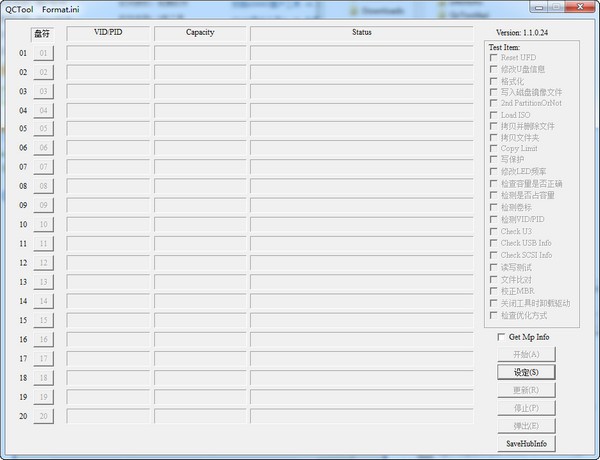Image resolution: width=600 pixels, height=460 pixels.
Task: Click the Capacity field of row 01
Action: pos(200,53)
